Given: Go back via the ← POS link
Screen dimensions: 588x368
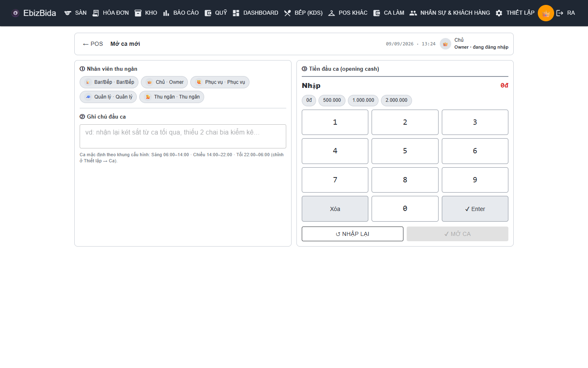Looking at the screenshot, I should click(93, 44).
